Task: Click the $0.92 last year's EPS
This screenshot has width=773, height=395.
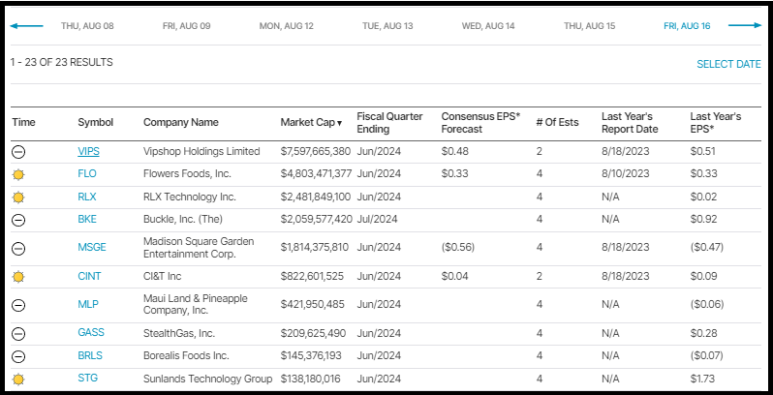Action: [703, 219]
